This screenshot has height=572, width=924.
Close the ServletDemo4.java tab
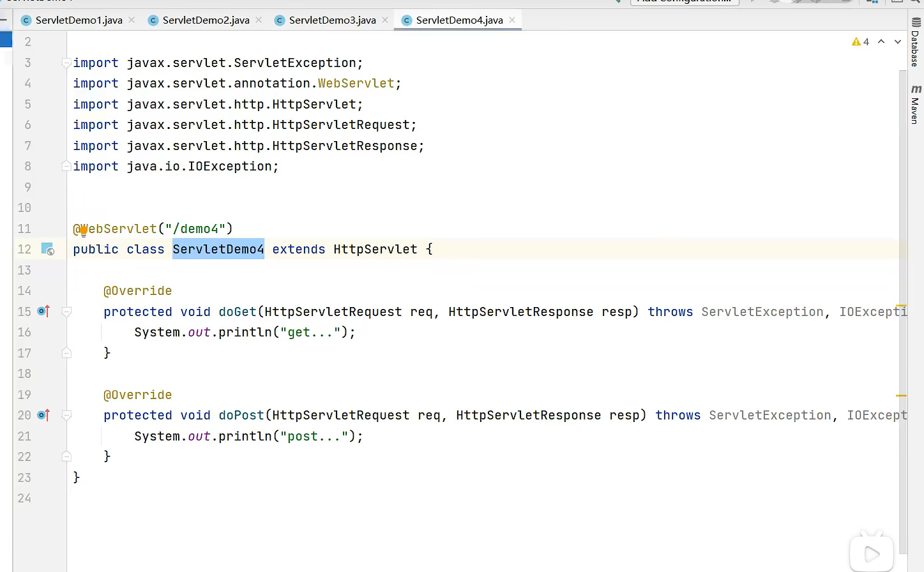tap(512, 20)
